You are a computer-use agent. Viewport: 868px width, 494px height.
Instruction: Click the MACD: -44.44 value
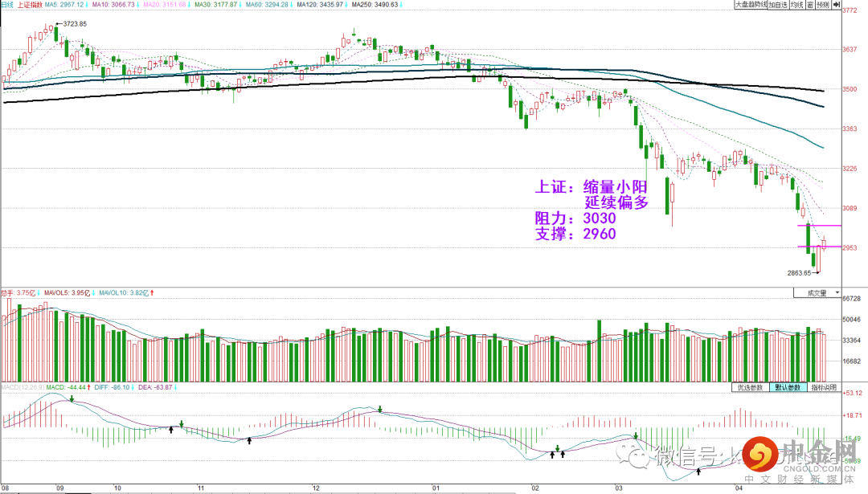pos(66,387)
